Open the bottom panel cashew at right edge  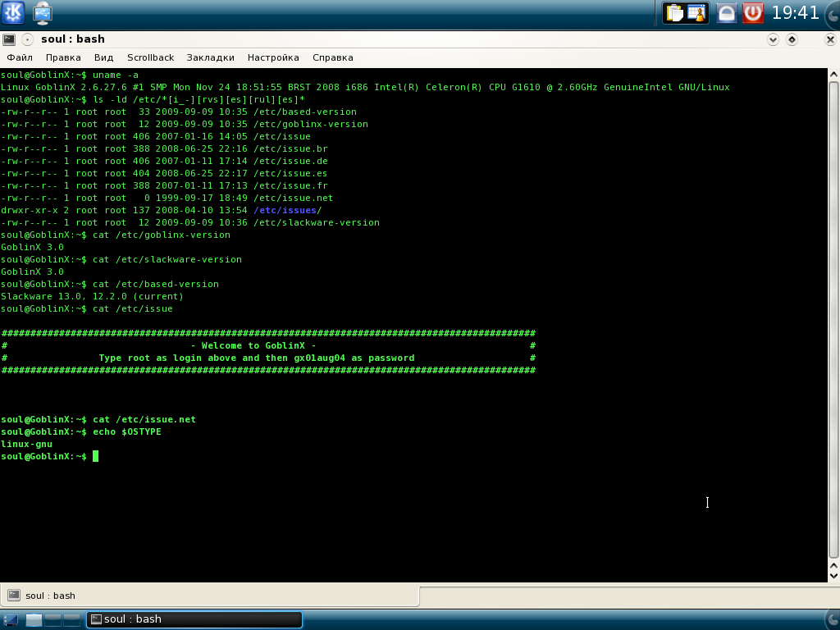[x=833, y=619]
